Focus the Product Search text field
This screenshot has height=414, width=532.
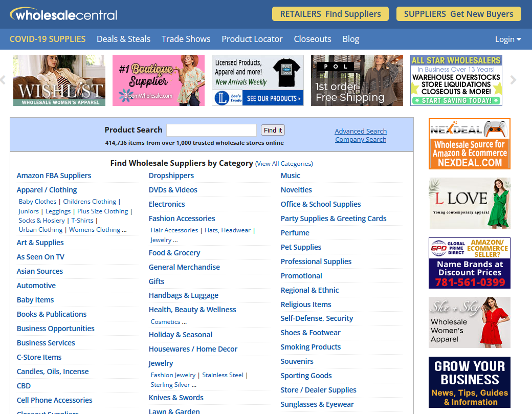tap(211, 130)
